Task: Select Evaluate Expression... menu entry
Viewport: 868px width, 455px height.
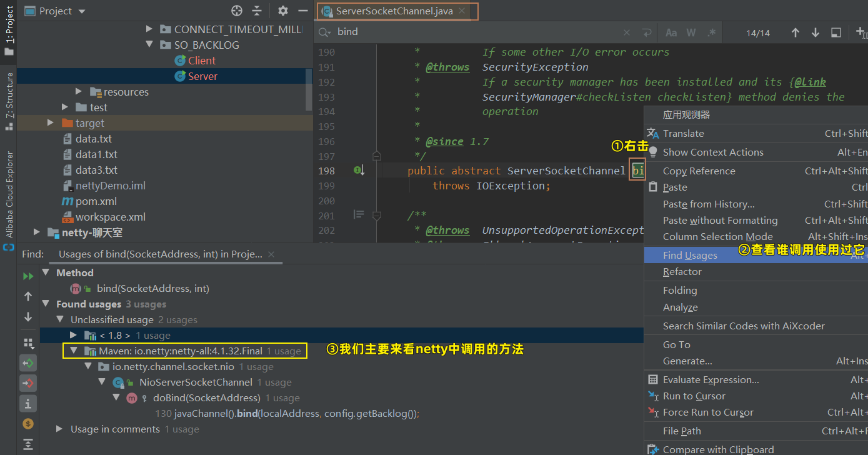Action: click(x=756, y=379)
